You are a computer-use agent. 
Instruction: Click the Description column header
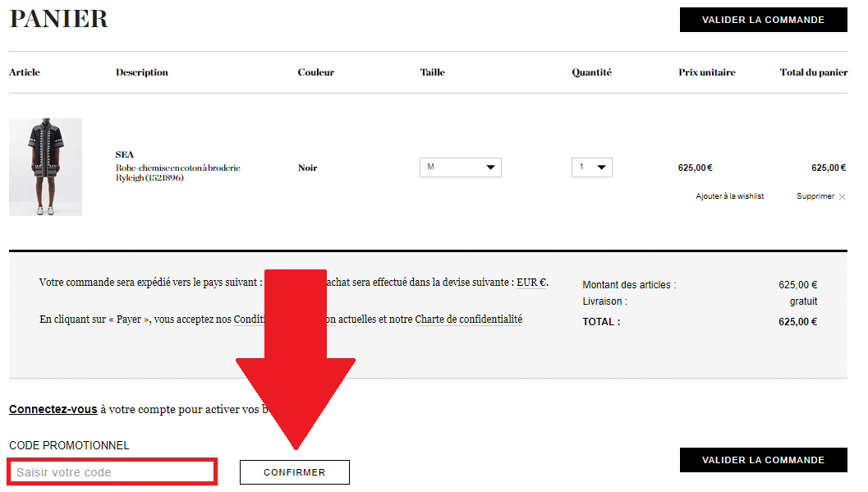142,72
